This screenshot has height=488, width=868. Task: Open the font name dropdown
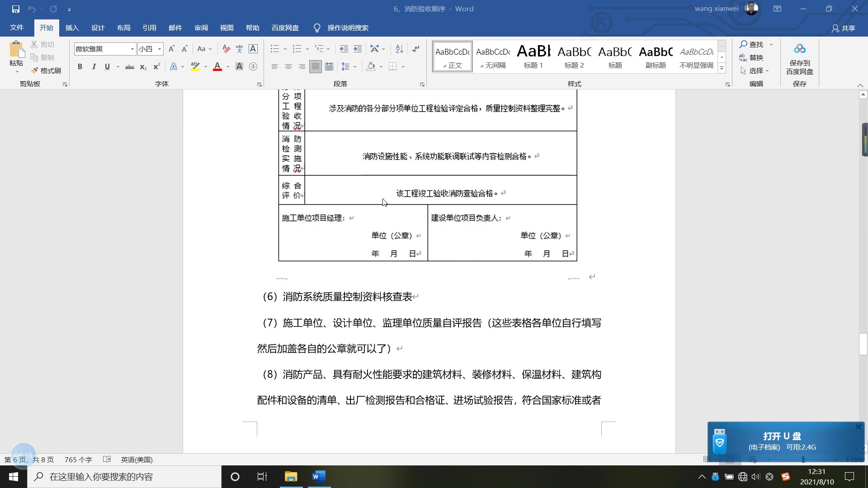click(132, 49)
